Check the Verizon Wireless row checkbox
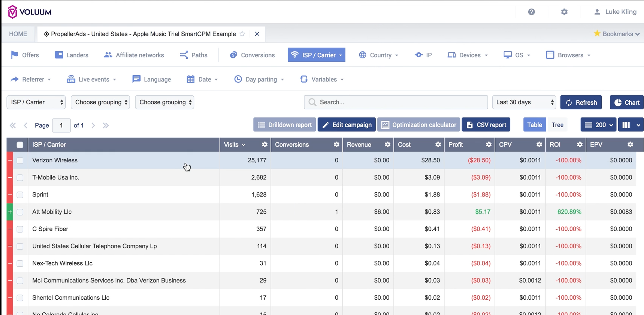Viewport: 644px width, 315px height. pyautogui.click(x=20, y=160)
